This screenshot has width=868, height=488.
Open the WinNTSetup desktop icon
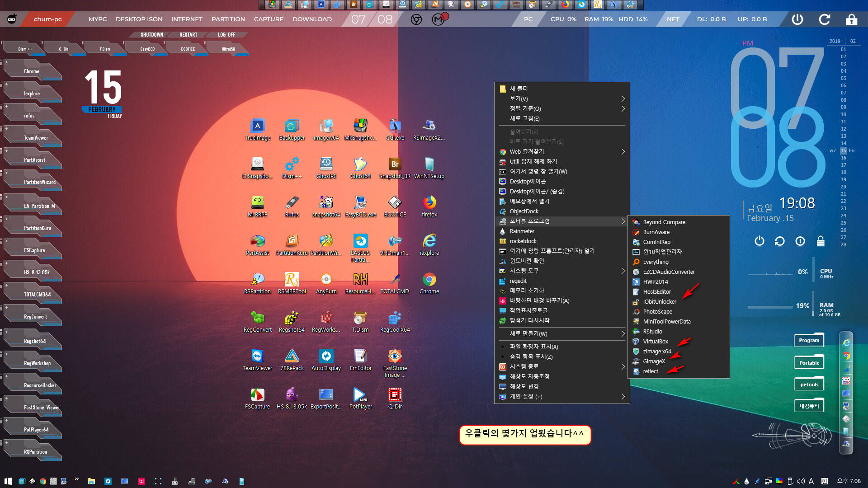(x=429, y=168)
